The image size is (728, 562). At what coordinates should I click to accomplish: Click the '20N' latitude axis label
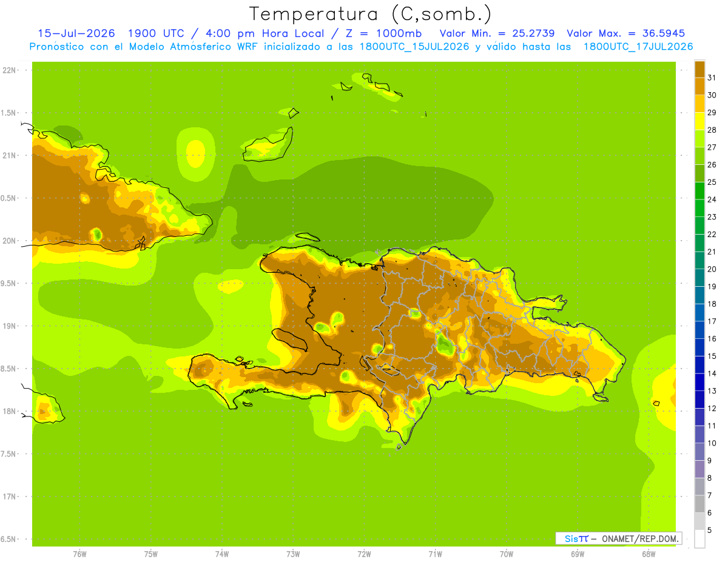(x=9, y=241)
